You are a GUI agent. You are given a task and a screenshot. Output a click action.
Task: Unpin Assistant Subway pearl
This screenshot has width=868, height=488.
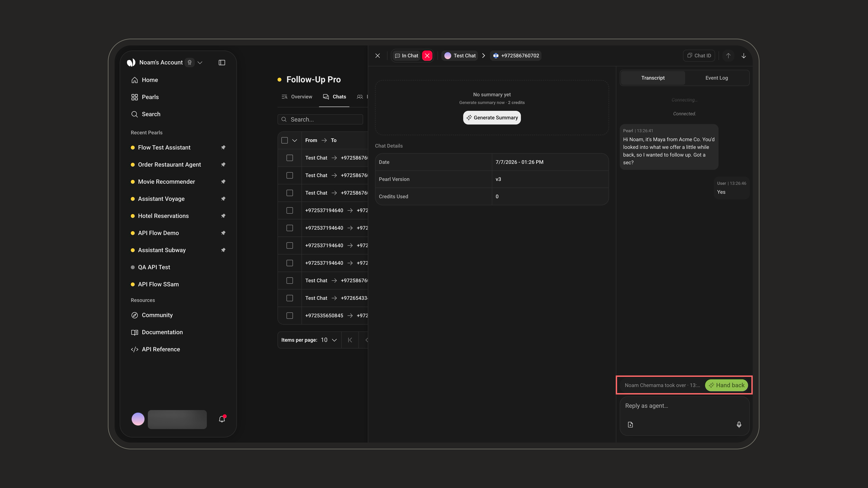[223, 250]
